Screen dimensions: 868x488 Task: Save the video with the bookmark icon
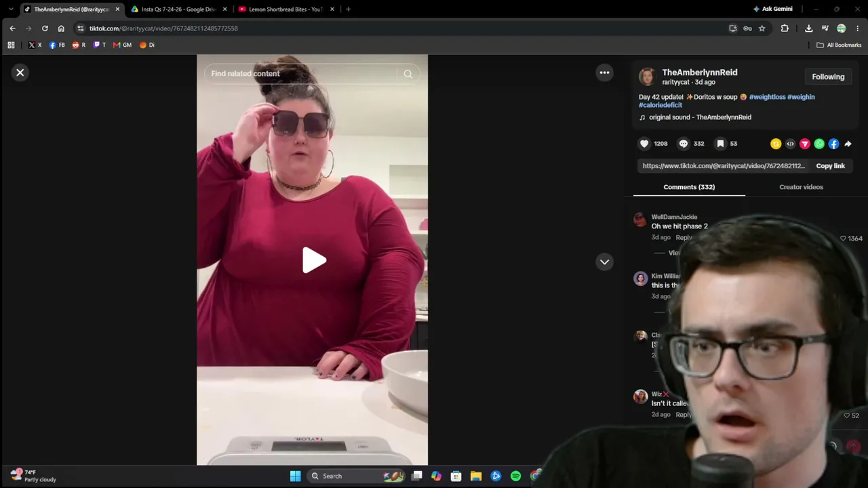720,144
